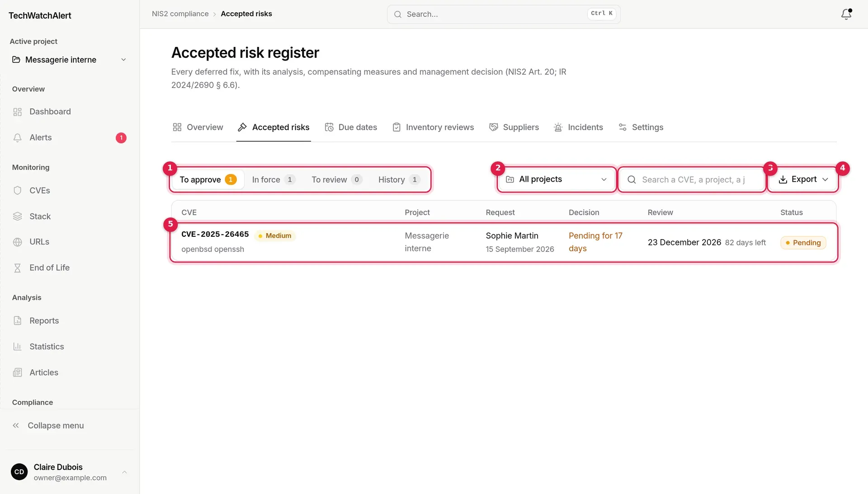Click the Status column header
This screenshot has height=494, width=868.
tap(791, 212)
